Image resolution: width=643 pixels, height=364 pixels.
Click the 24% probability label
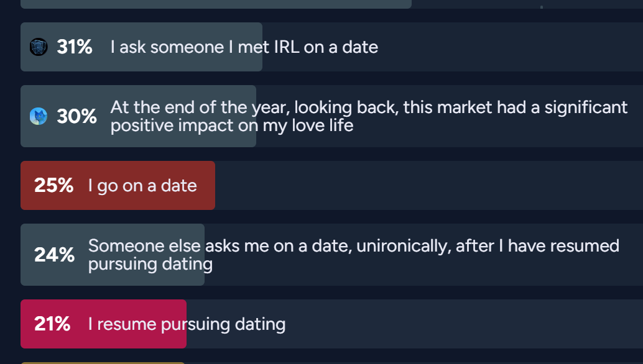pos(54,255)
